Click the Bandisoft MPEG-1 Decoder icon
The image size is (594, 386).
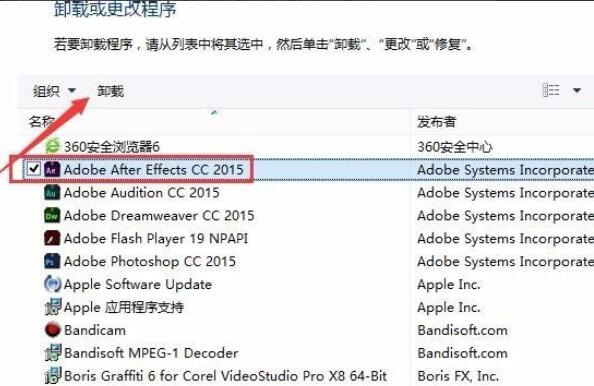click(x=52, y=353)
